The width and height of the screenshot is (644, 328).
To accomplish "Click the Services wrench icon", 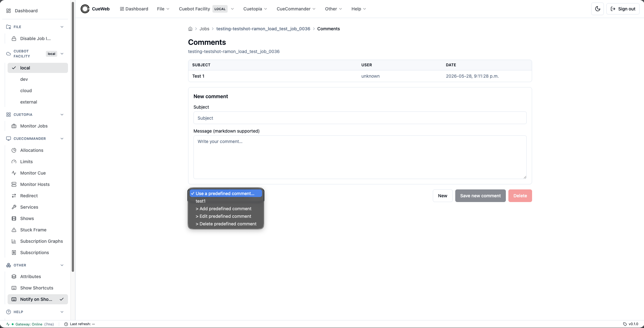I will point(14,207).
